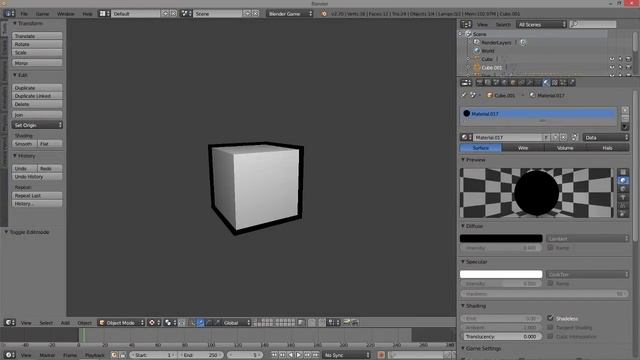Browse materials with the material sphere icon
Image resolution: width=640 pixels, height=360 pixels.
(466, 138)
